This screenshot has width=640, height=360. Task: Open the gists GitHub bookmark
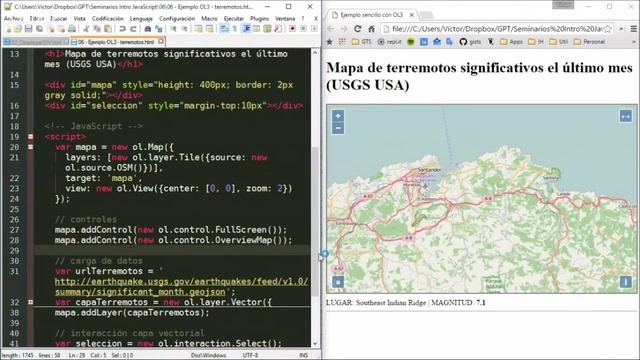[470, 42]
